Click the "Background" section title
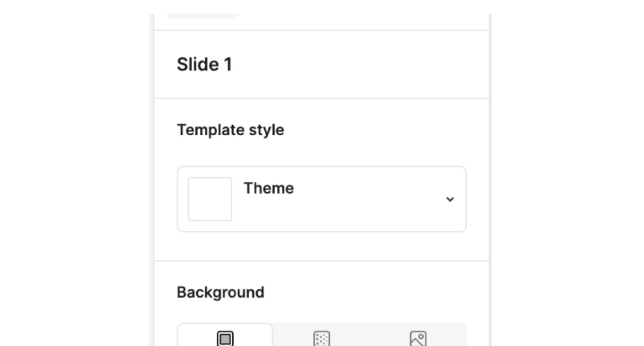 point(221,292)
